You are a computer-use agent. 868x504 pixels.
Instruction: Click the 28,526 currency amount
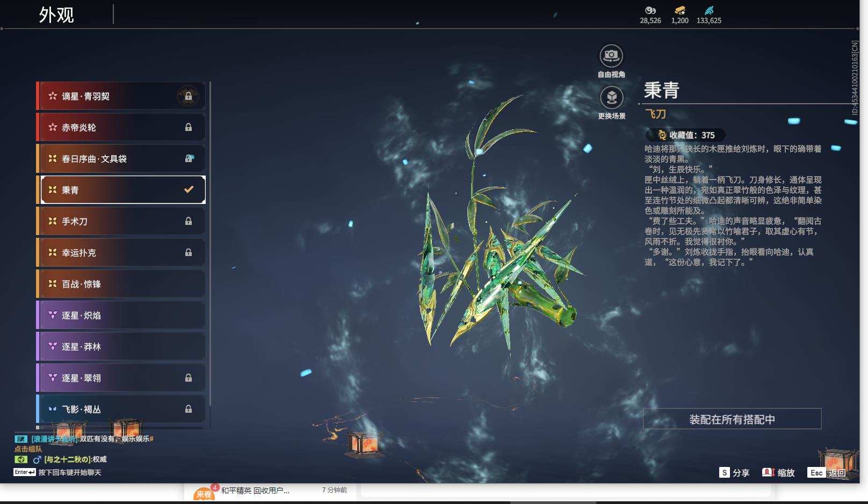pyautogui.click(x=650, y=20)
